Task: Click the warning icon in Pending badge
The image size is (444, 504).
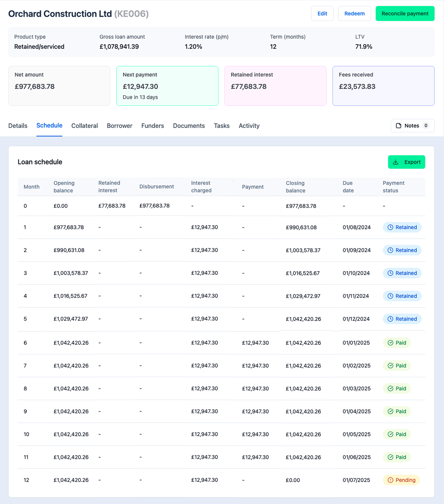Action: (391, 480)
